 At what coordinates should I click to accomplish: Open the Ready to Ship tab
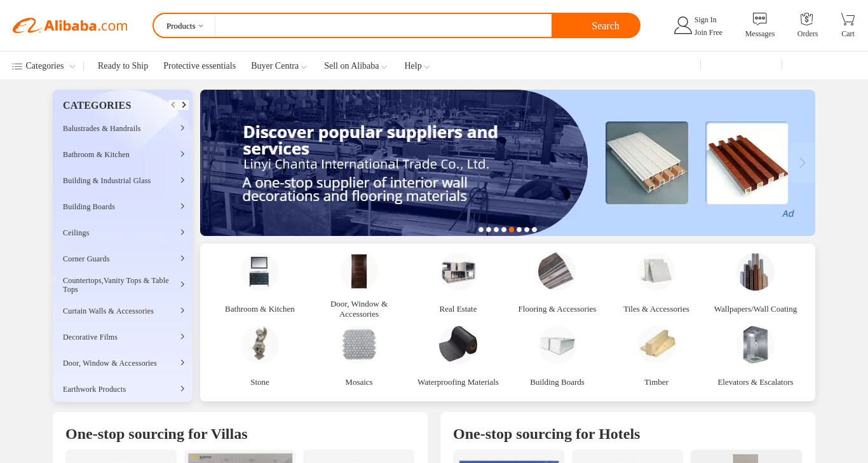pos(123,66)
